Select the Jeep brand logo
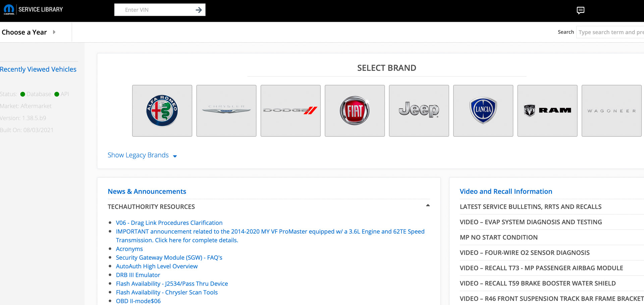The image size is (644, 305). [419, 111]
